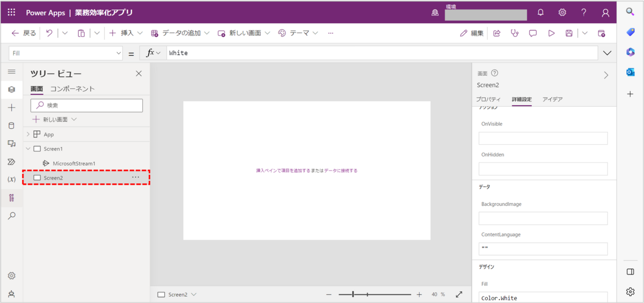Viewport: 644px width, 303px height.
Task: Open the insert (挿入) dropdown
Action: pyautogui.click(x=126, y=33)
